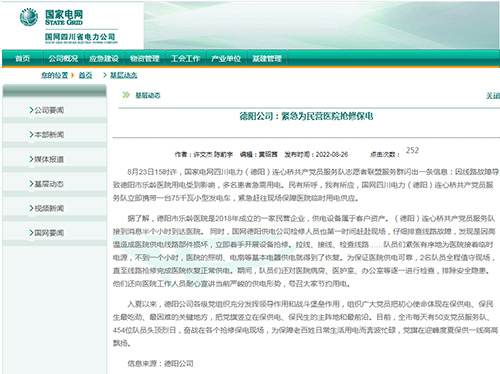500x374 pixels.
Task: Click the 点击次数 label
Action: tap(385, 155)
